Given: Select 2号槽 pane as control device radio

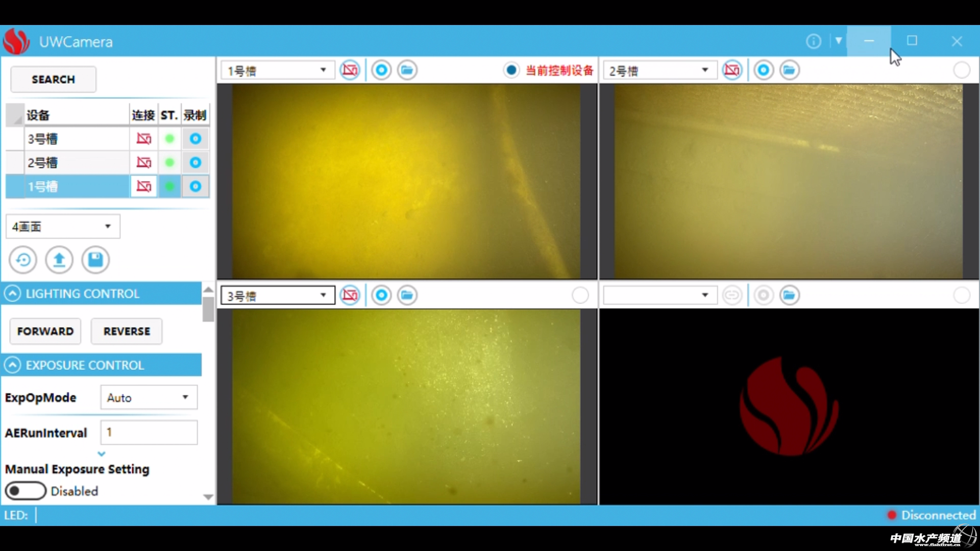Looking at the screenshot, I should (962, 70).
